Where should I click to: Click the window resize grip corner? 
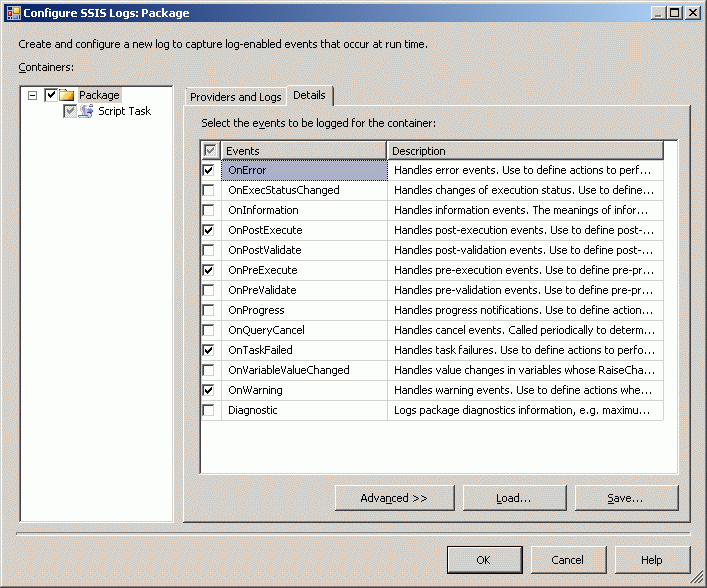[x=697, y=578]
